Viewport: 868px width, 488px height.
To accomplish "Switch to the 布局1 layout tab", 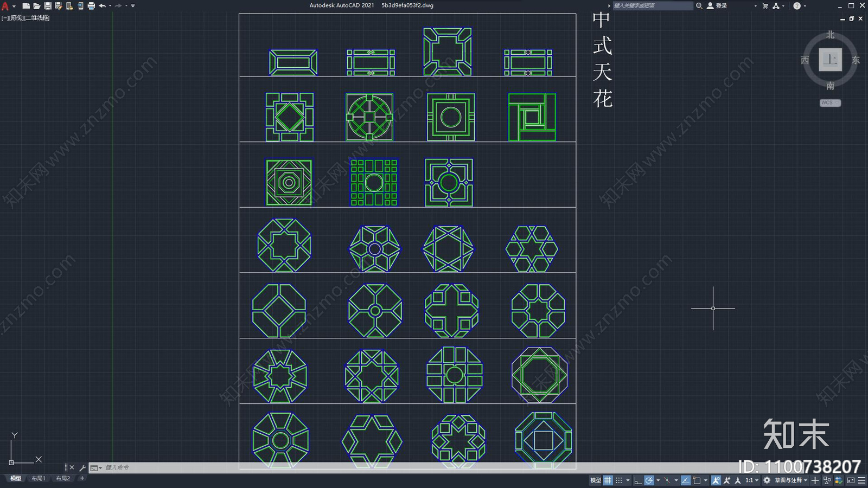I will [39, 478].
